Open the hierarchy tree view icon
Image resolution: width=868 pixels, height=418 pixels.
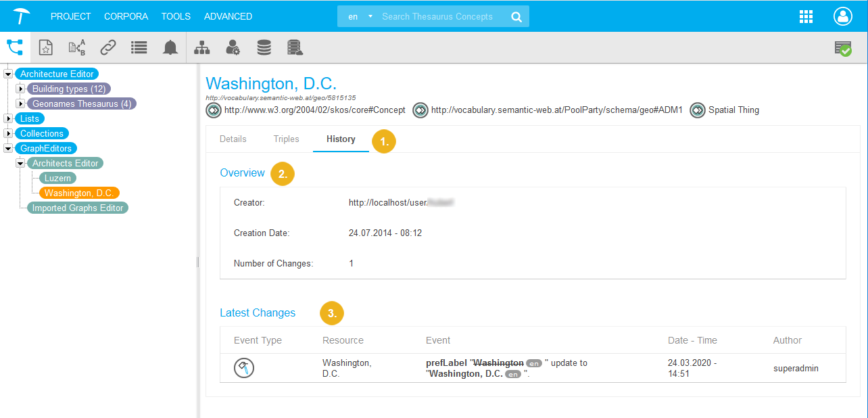(x=15, y=47)
